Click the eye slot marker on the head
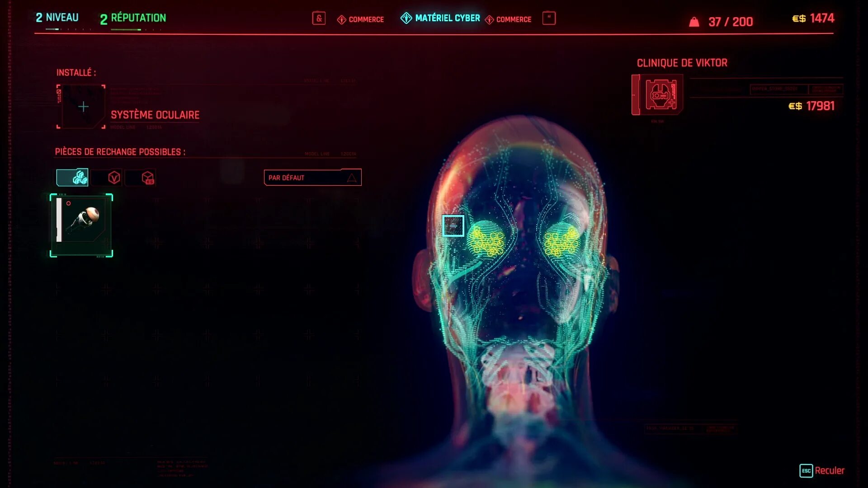The image size is (868, 488). 453,225
